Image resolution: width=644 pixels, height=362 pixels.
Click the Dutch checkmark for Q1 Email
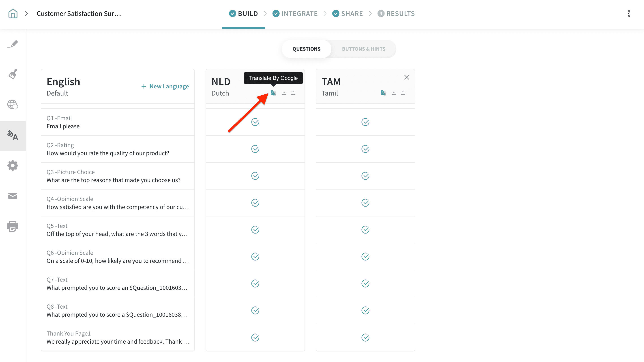[x=255, y=122]
